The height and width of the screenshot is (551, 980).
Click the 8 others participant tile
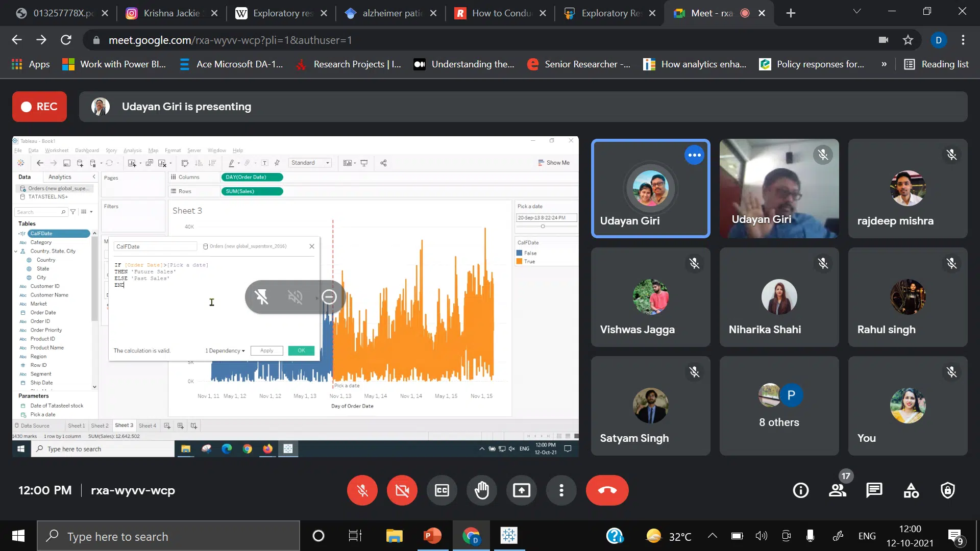click(x=779, y=406)
